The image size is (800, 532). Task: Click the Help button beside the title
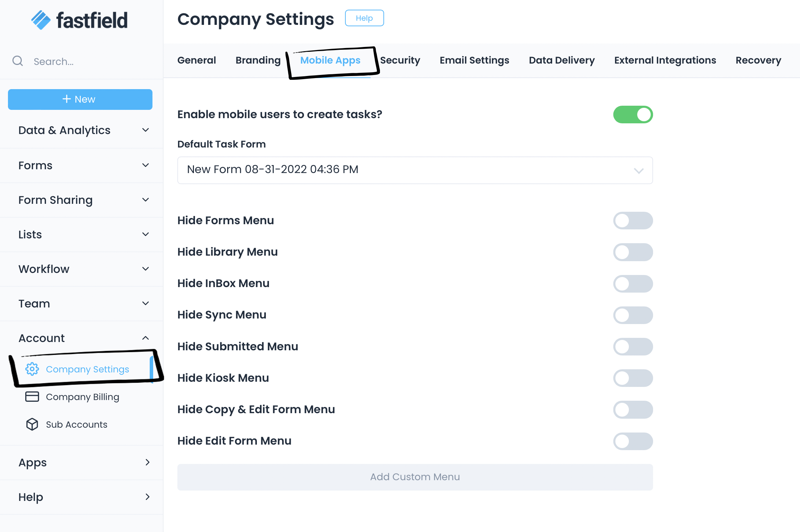click(364, 18)
